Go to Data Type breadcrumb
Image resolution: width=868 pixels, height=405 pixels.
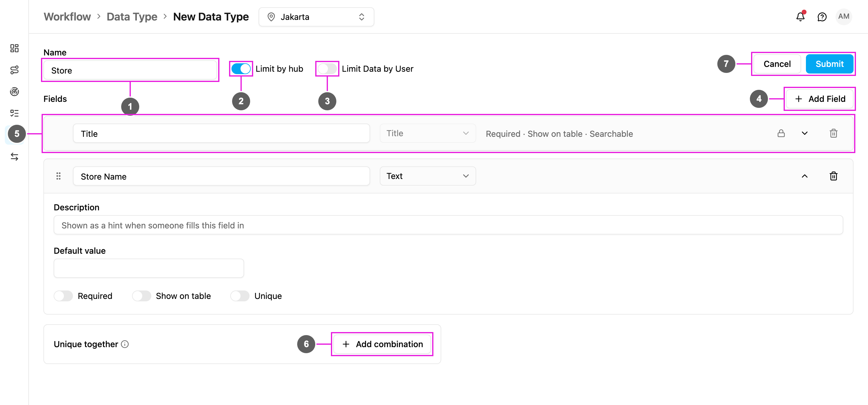click(x=132, y=17)
